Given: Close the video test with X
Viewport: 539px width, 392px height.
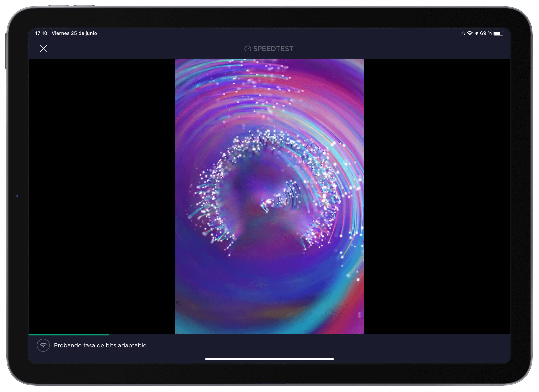Looking at the screenshot, I should click(x=43, y=49).
